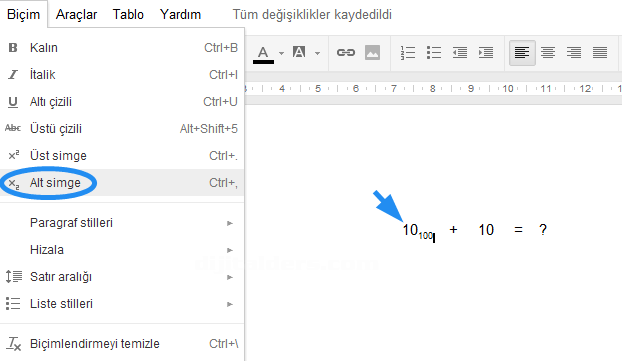The image size is (622, 361).
Task: Expand the Liste stilleri submenu
Action: [122, 304]
